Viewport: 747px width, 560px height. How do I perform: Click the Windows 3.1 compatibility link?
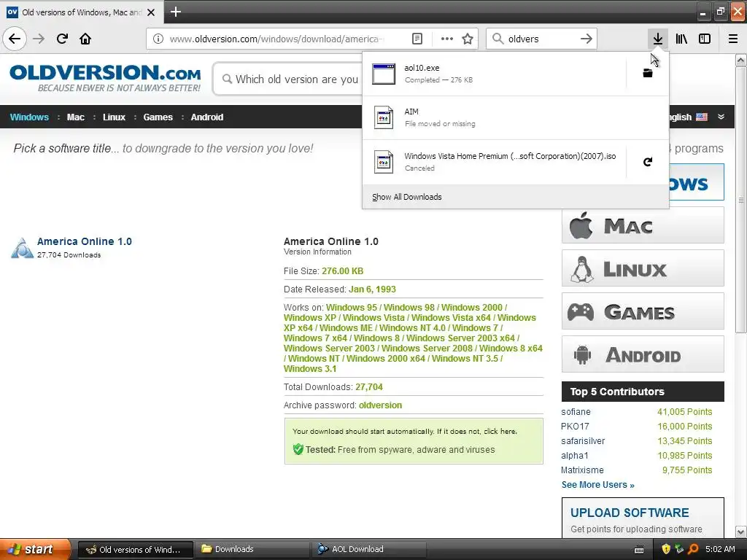[x=309, y=369]
